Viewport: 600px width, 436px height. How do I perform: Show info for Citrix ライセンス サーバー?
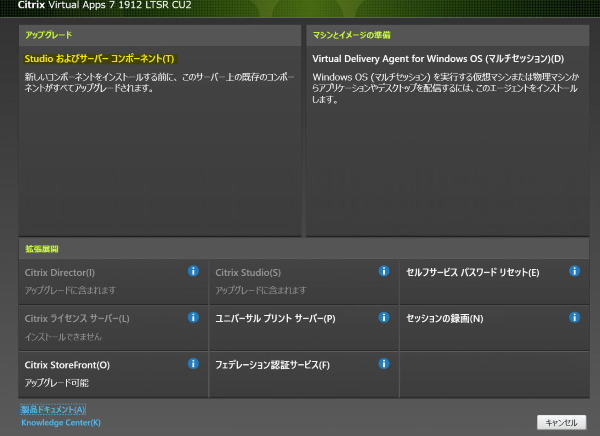193,317
